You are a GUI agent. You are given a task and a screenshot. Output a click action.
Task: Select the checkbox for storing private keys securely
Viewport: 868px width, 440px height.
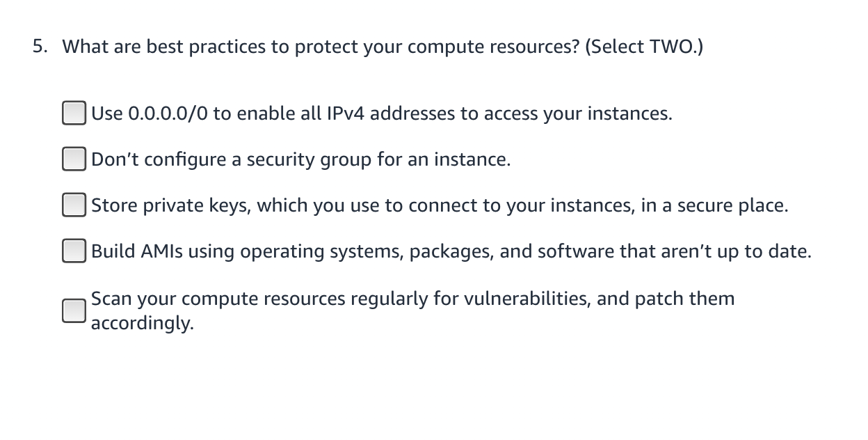74,205
